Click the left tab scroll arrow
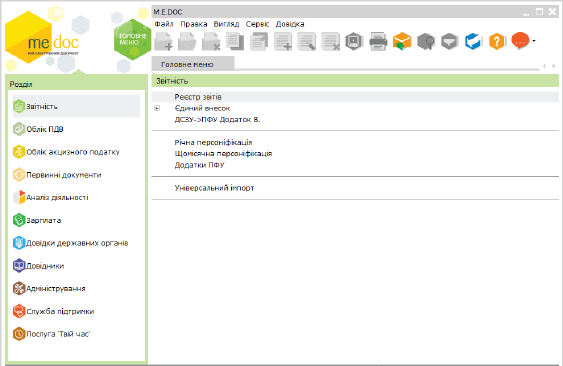Screen dimensions: 563x366 pos(545,66)
